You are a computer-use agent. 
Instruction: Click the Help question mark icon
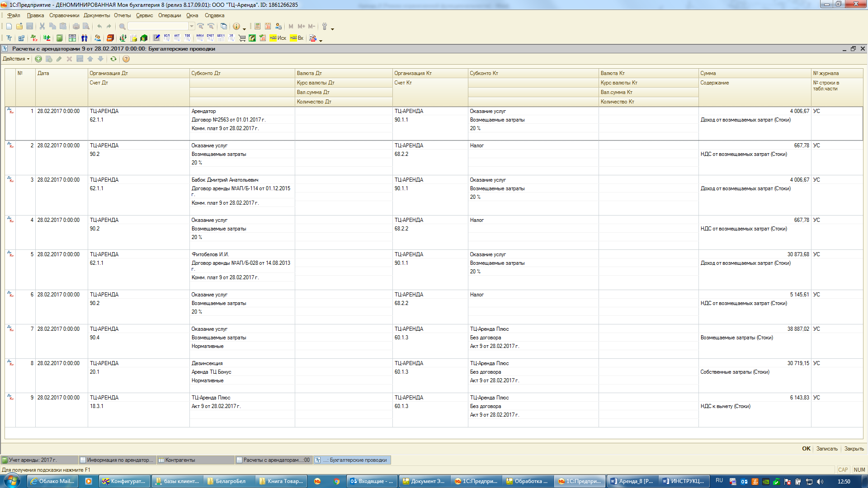click(x=126, y=59)
